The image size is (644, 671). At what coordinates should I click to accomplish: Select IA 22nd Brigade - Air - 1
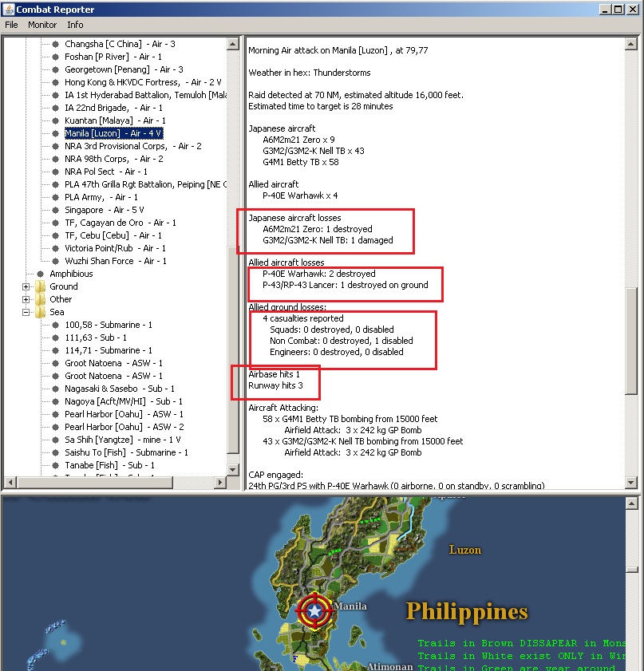[114, 108]
